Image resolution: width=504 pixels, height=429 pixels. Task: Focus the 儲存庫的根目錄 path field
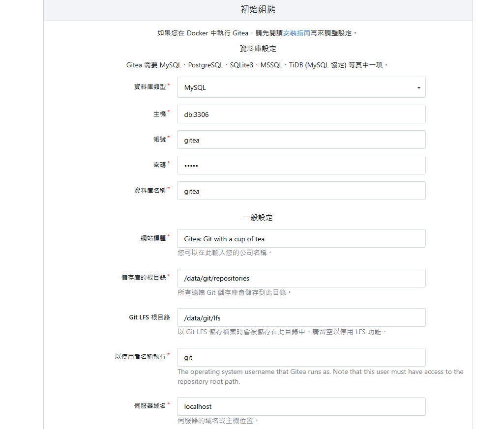pos(301,278)
